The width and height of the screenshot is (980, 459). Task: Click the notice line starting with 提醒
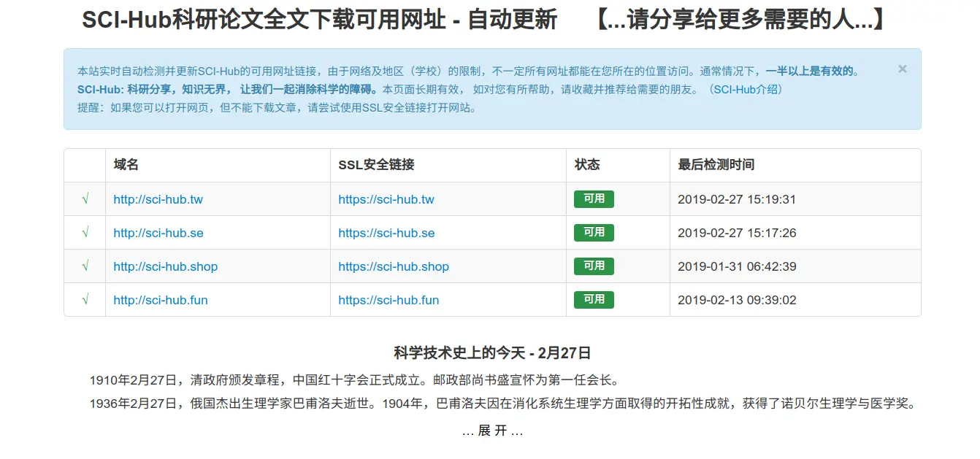(277, 108)
